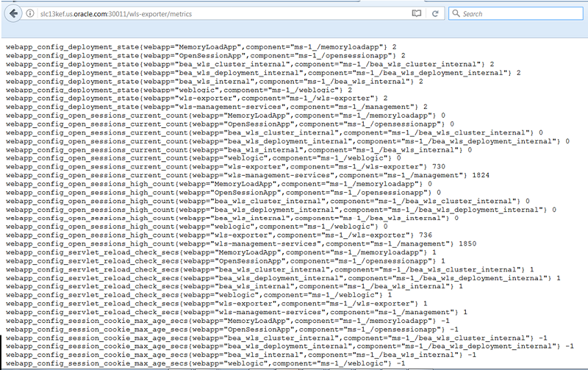
Task: Click open_sessions_high_count line for bea_wls_cluster_internal
Action: click(268, 202)
